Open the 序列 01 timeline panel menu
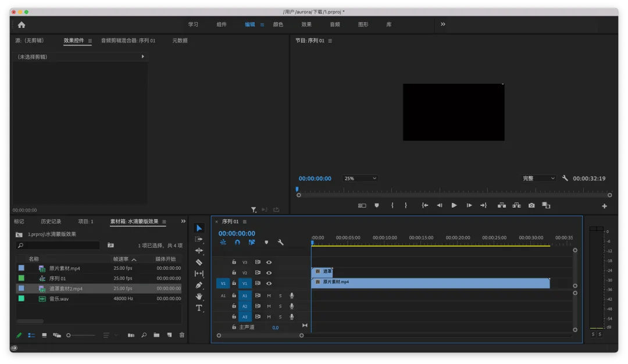Screen dimensions: 628x364 (245, 222)
